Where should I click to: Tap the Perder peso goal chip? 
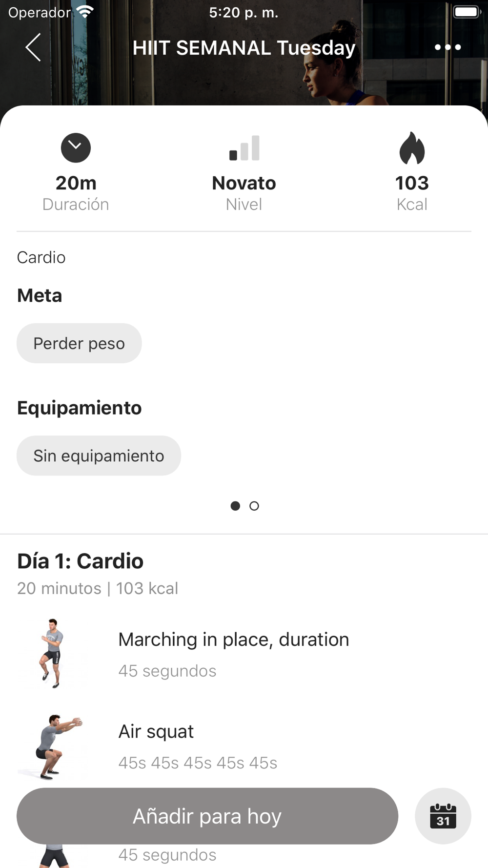click(x=79, y=343)
